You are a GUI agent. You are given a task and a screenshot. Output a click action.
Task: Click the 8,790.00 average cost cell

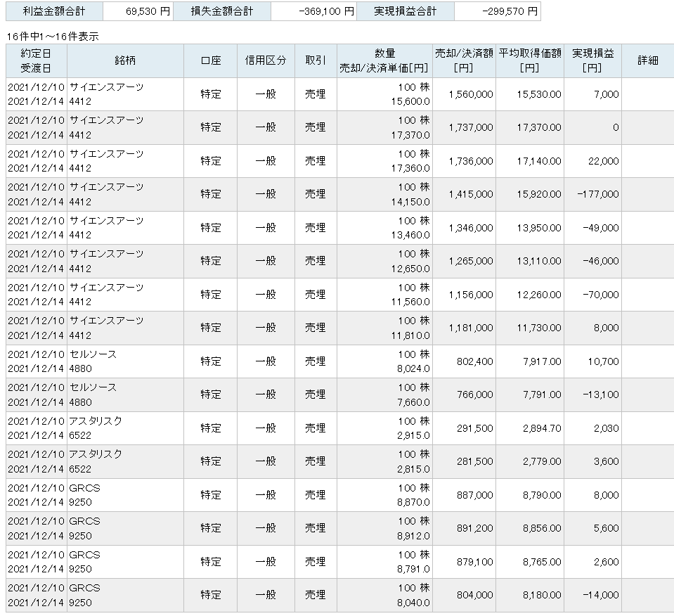(x=530, y=494)
